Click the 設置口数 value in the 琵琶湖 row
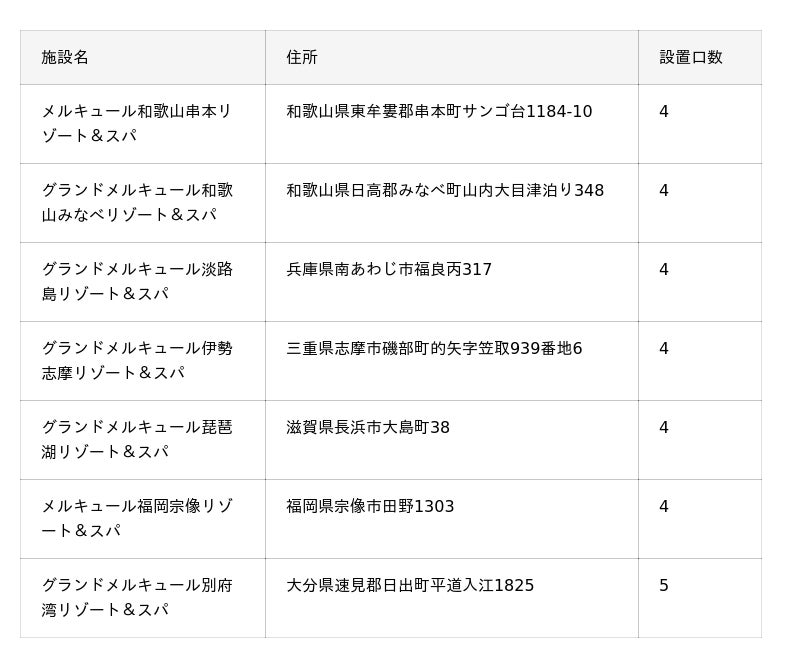The height and width of the screenshot is (668, 800). (664, 428)
